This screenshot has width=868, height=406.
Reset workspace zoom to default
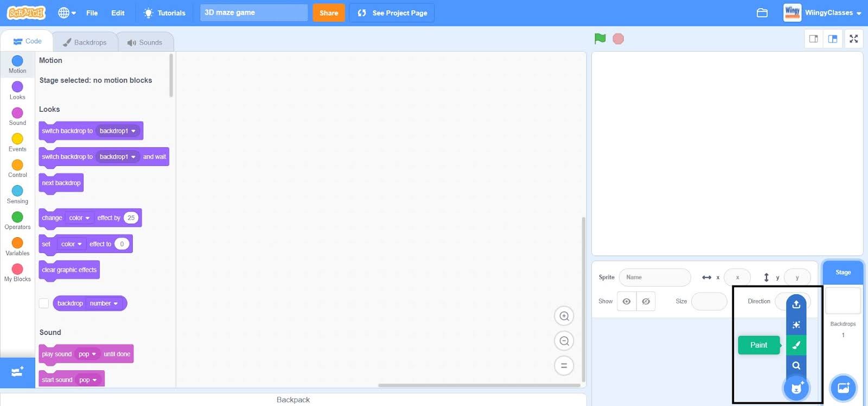564,366
